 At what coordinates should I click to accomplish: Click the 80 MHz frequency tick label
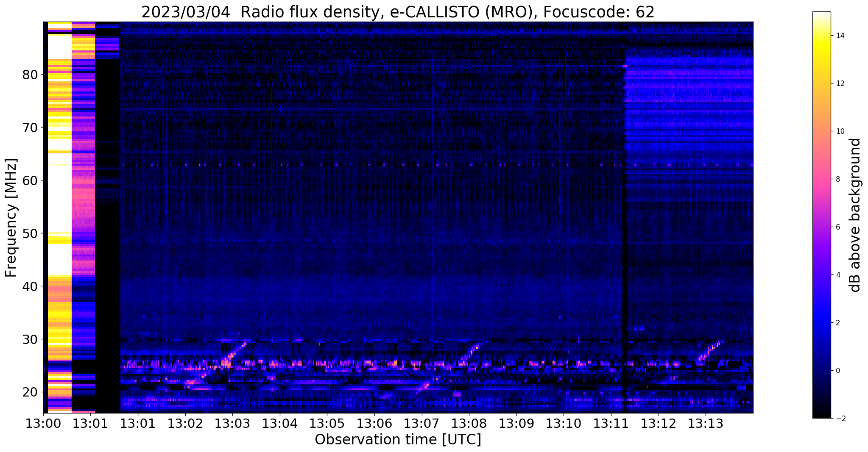click(30, 75)
